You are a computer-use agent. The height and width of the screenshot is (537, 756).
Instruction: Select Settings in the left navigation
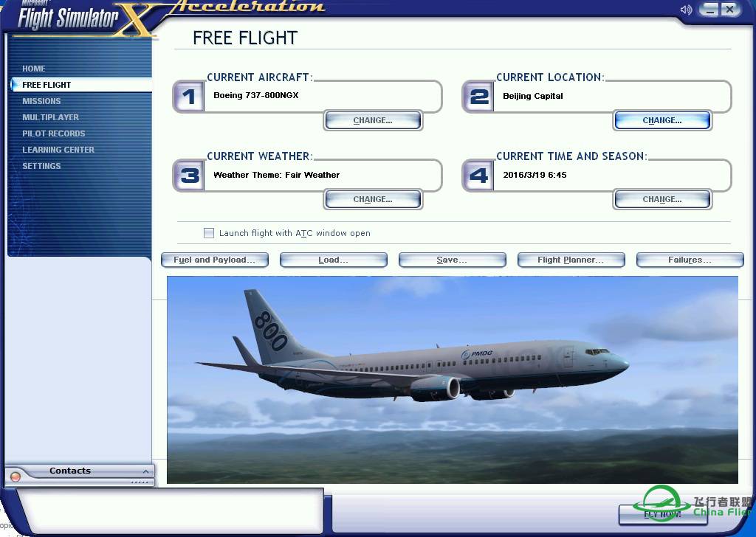pos(41,166)
